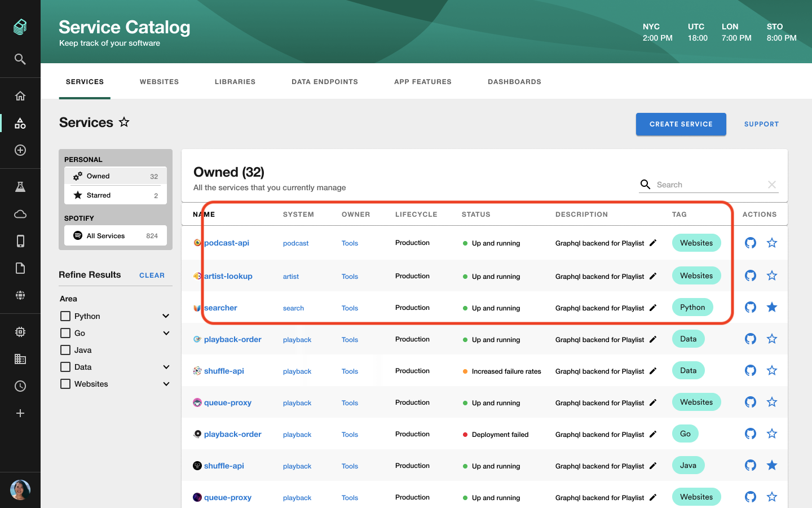Open the cloud section in the sidebar
The width and height of the screenshot is (812, 508).
click(20, 214)
